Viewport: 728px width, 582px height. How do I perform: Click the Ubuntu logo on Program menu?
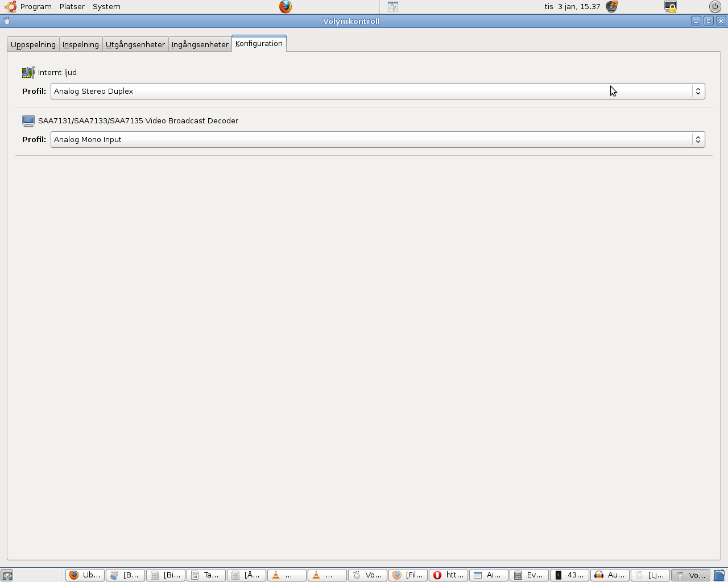(x=11, y=7)
